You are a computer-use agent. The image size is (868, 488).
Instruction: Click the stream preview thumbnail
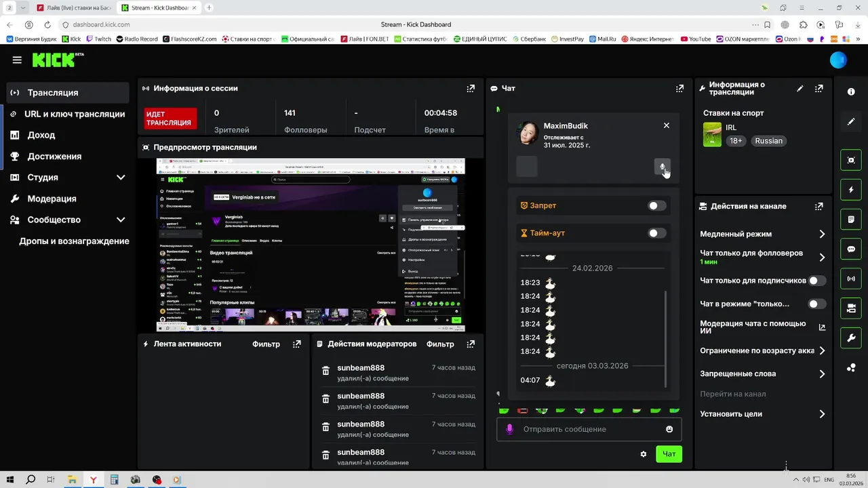tap(311, 245)
